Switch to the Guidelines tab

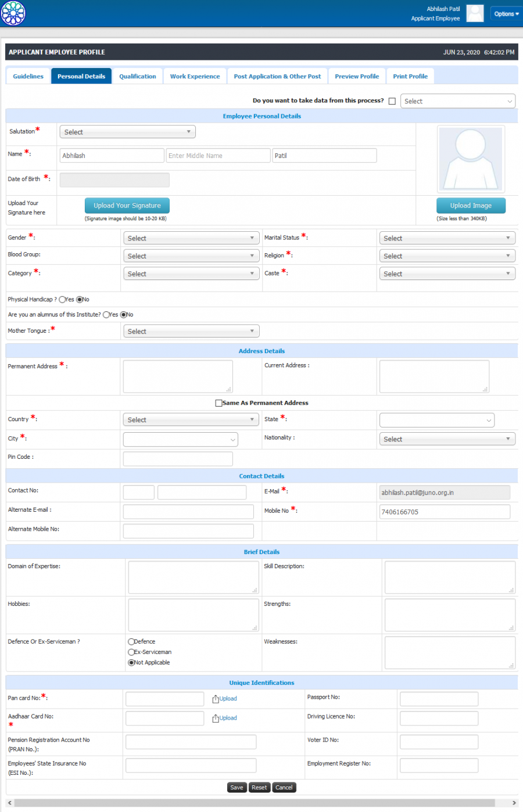coord(28,76)
